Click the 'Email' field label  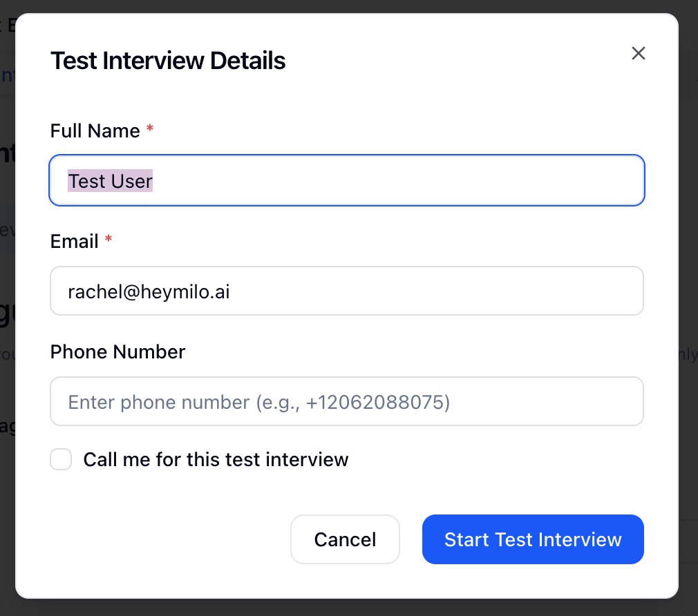74,242
